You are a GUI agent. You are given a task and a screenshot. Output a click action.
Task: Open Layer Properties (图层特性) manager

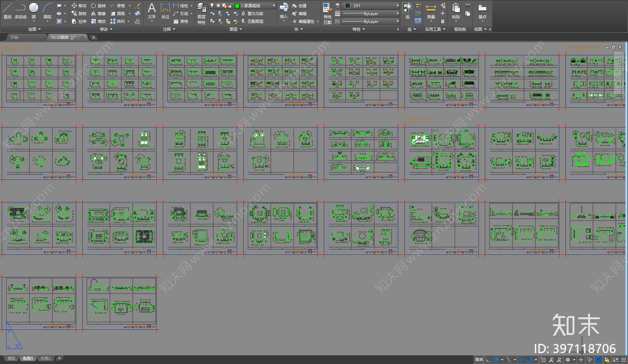[x=201, y=14]
